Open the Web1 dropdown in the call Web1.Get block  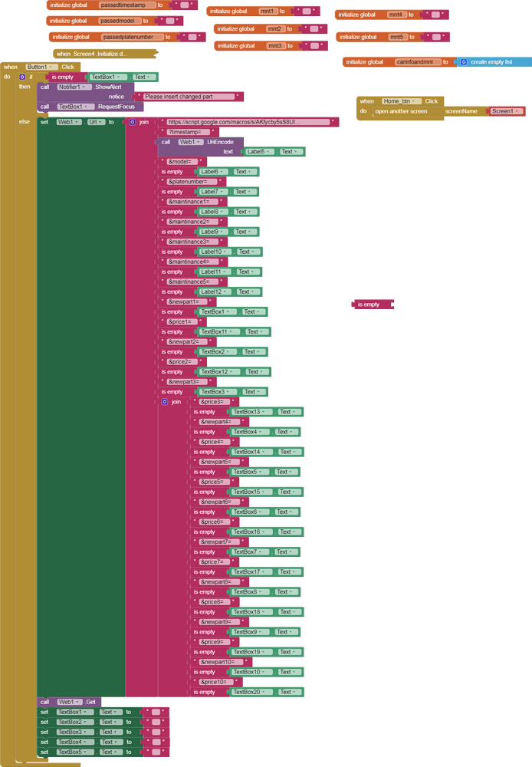pos(68,702)
